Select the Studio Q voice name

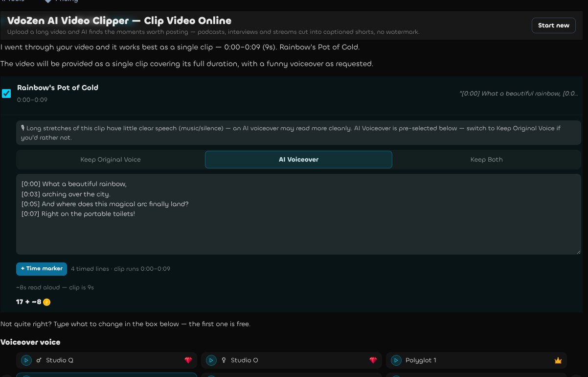(60, 360)
